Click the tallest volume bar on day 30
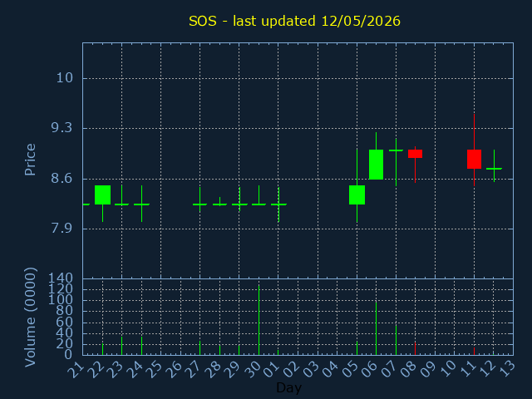Screen dimensions: 532x399 coord(259,320)
